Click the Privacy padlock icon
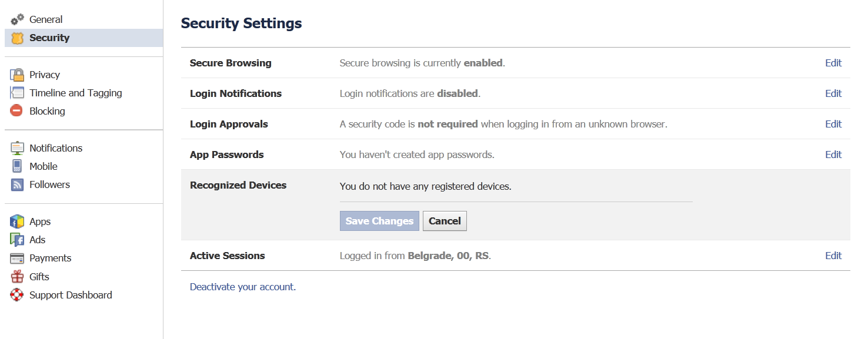 pyautogui.click(x=17, y=75)
